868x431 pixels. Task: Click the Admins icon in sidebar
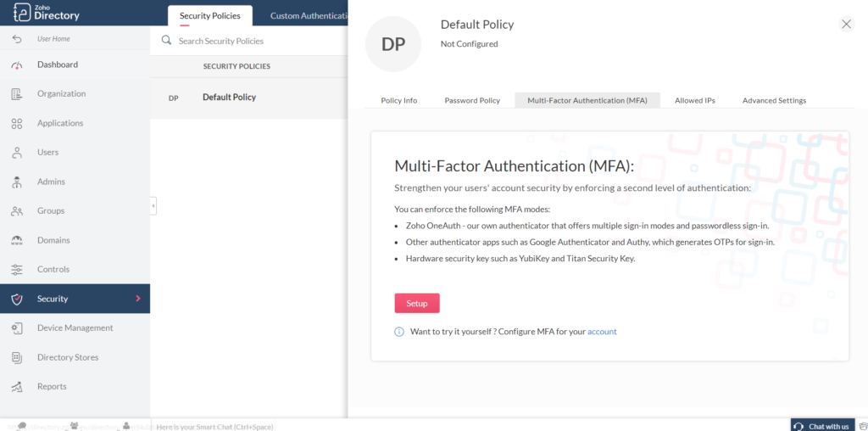click(x=17, y=182)
